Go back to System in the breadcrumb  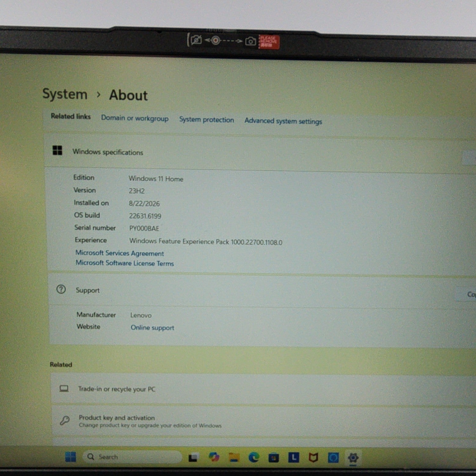pos(65,94)
